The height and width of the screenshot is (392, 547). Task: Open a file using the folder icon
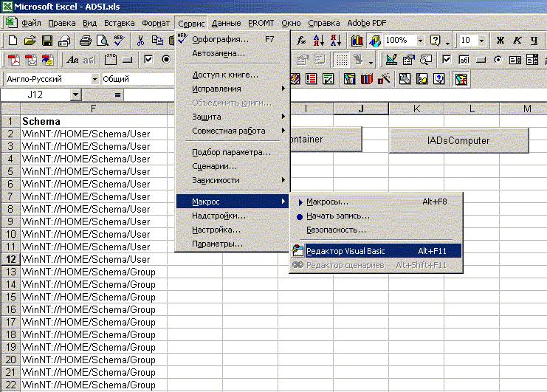[x=30, y=41]
